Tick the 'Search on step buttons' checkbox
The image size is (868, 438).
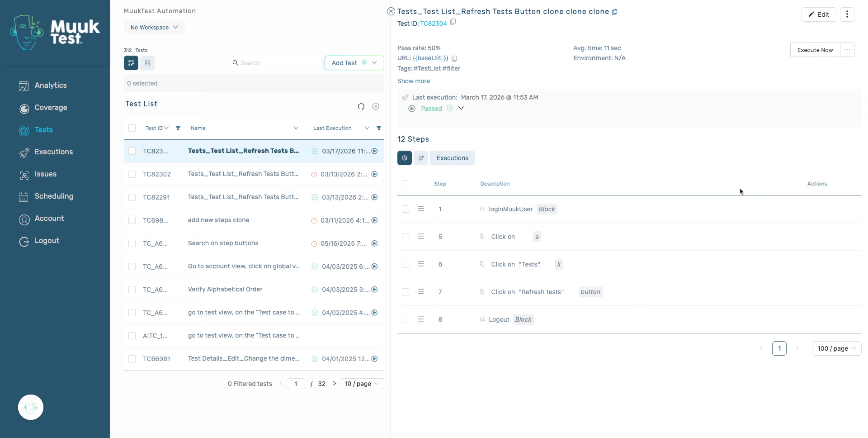click(x=132, y=243)
